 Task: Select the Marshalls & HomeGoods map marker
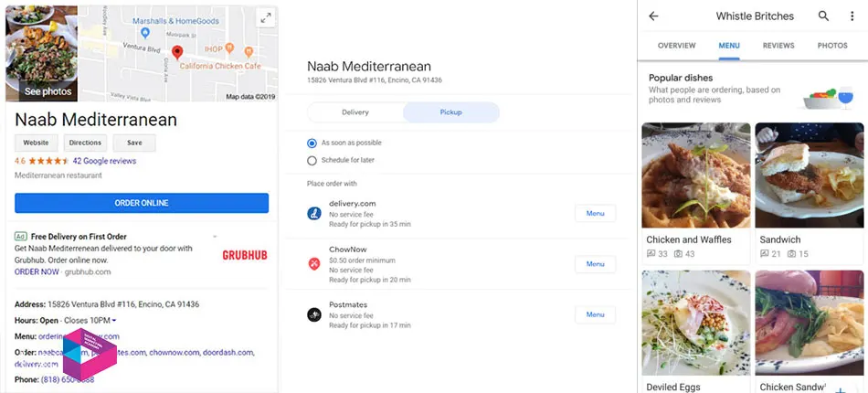[145, 33]
